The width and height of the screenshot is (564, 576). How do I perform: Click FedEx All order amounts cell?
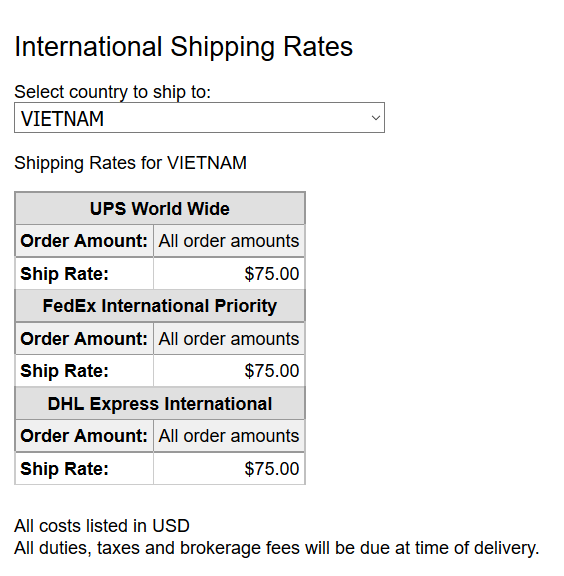(x=229, y=339)
